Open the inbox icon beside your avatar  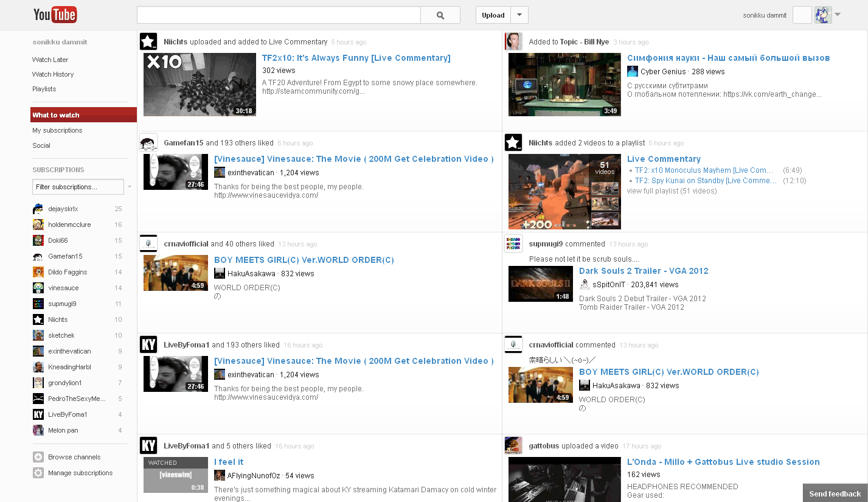[x=802, y=15]
